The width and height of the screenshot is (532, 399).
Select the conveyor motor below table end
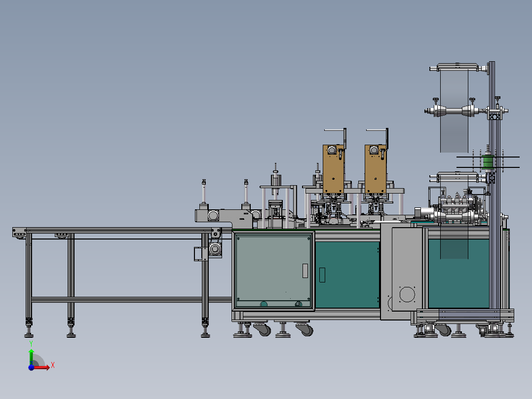(214, 249)
